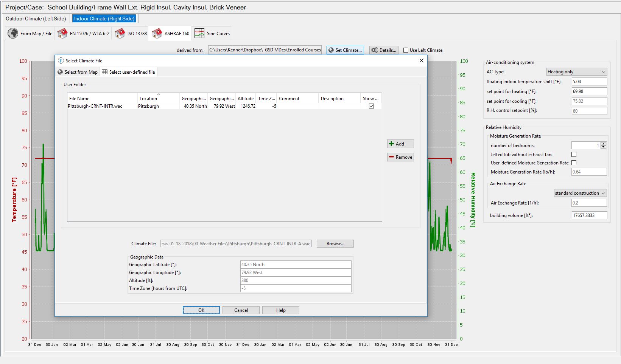Expand the standard construction dropdown

(580, 193)
